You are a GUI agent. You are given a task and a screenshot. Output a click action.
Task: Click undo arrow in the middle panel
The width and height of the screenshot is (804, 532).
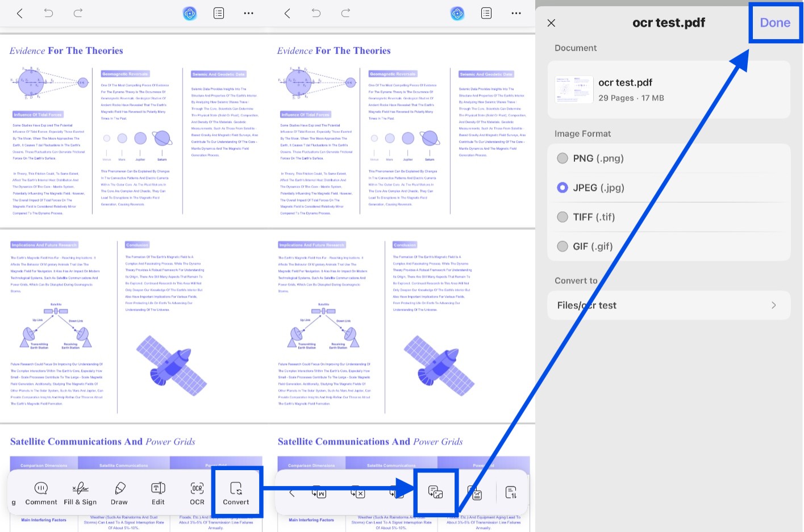click(316, 13)
